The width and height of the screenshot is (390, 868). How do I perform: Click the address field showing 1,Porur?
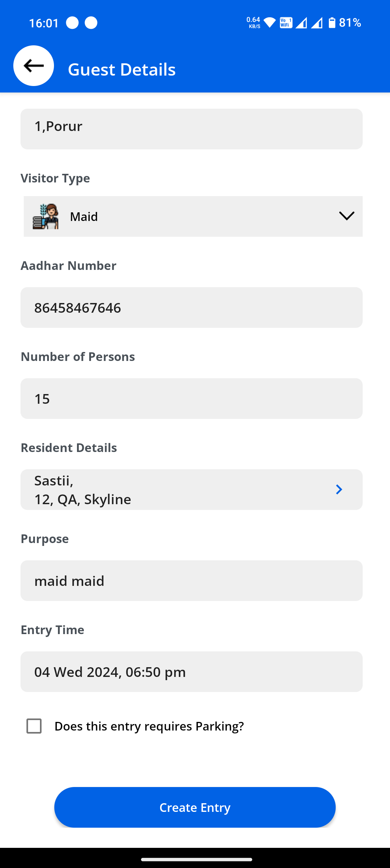click(x=191, y=129)
